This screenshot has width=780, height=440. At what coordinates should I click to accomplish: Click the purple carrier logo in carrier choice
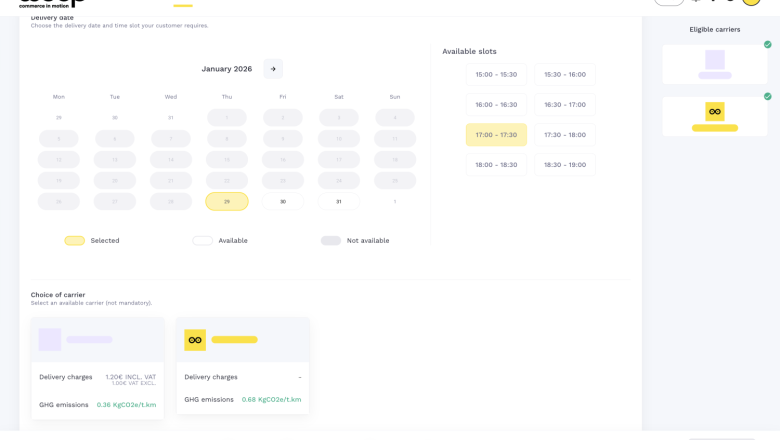click(50, 340)
